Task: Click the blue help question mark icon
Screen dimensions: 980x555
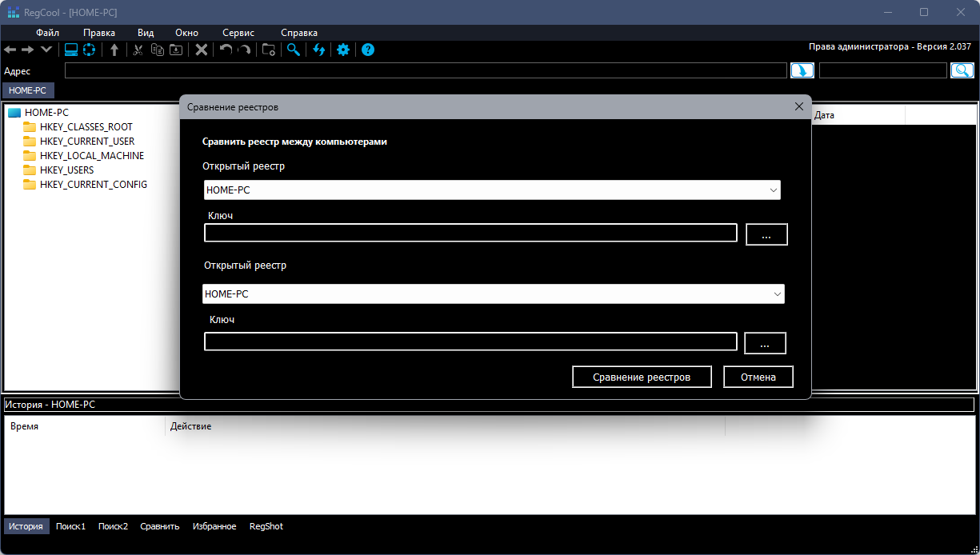Action: 368,50
